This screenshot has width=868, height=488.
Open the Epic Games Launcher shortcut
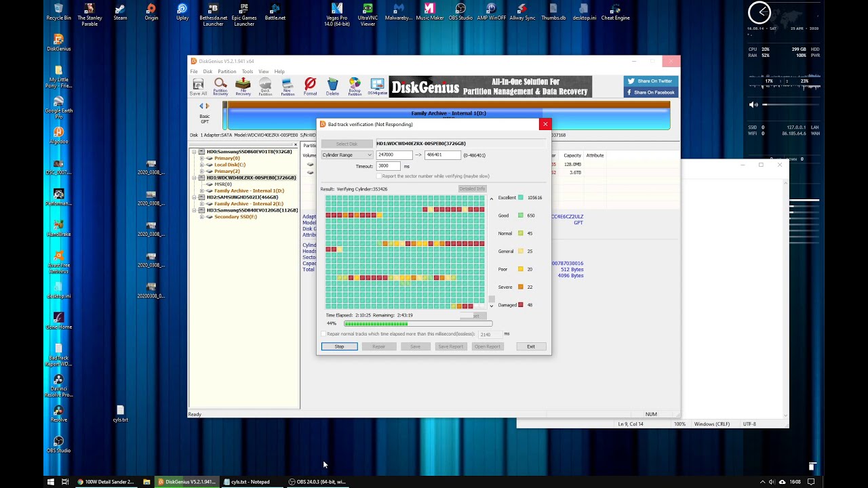pyautogui.click(x=244, y=15)
